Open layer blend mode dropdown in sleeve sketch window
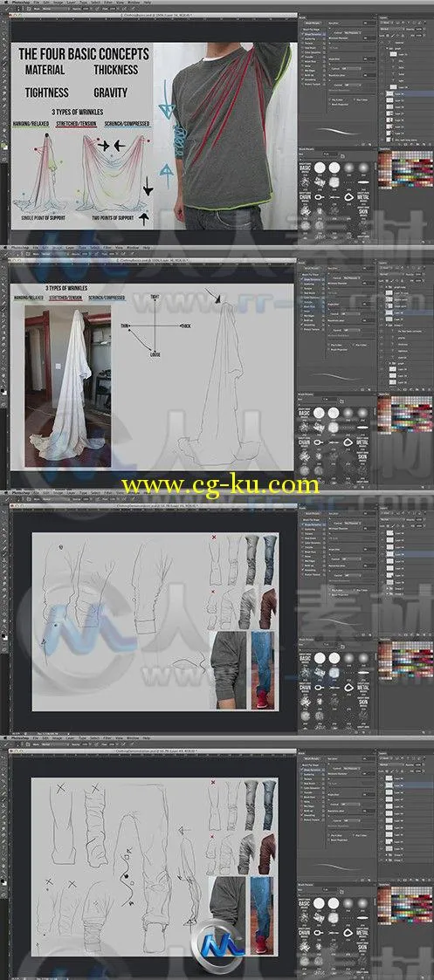Screen dimensions: 434x980 392,520
